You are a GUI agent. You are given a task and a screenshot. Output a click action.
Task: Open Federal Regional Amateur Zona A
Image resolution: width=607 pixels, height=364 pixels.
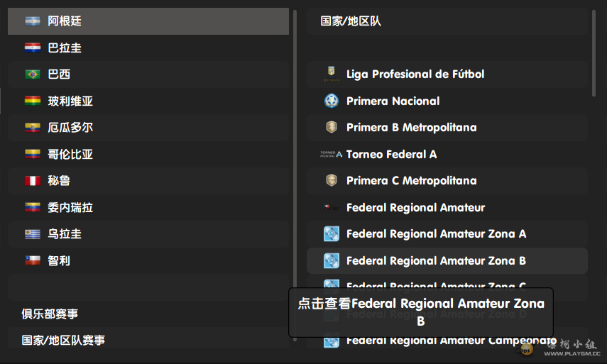436,234
